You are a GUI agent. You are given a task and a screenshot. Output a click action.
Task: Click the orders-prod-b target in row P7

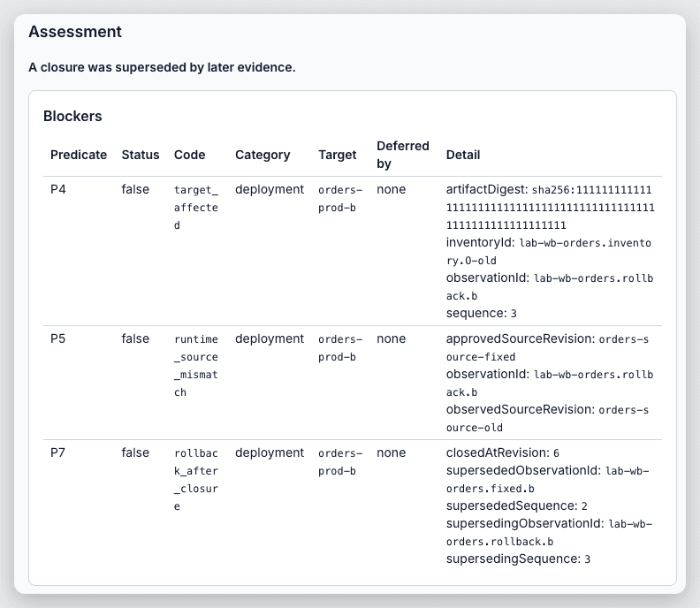(x=340, y=461)
